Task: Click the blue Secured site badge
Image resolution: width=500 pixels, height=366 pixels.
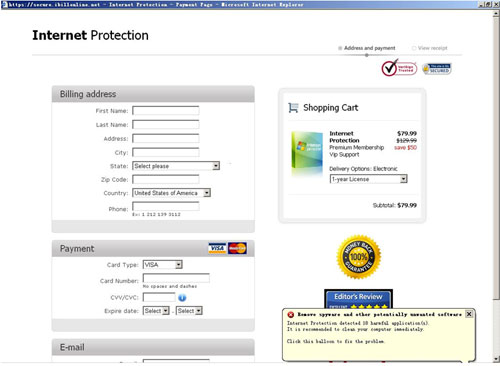Action: pyautogui.click(x=437, y=69)
